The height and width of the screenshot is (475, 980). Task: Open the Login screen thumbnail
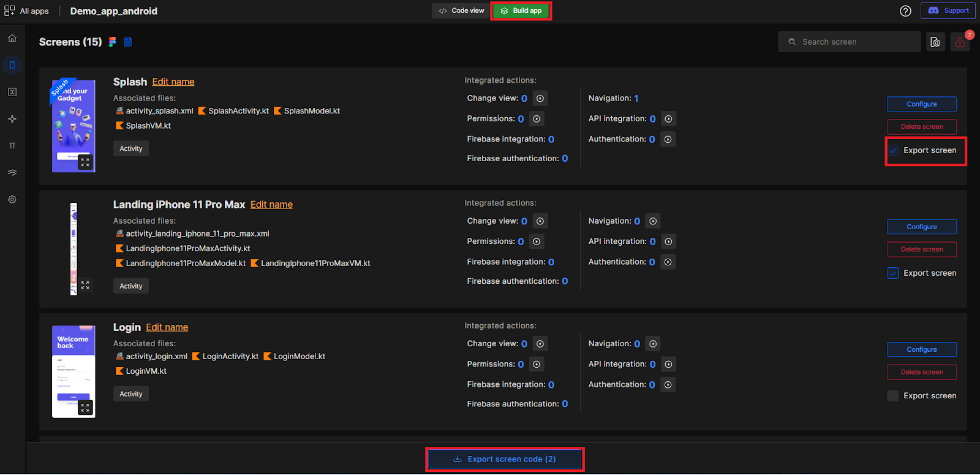(73, 371)
